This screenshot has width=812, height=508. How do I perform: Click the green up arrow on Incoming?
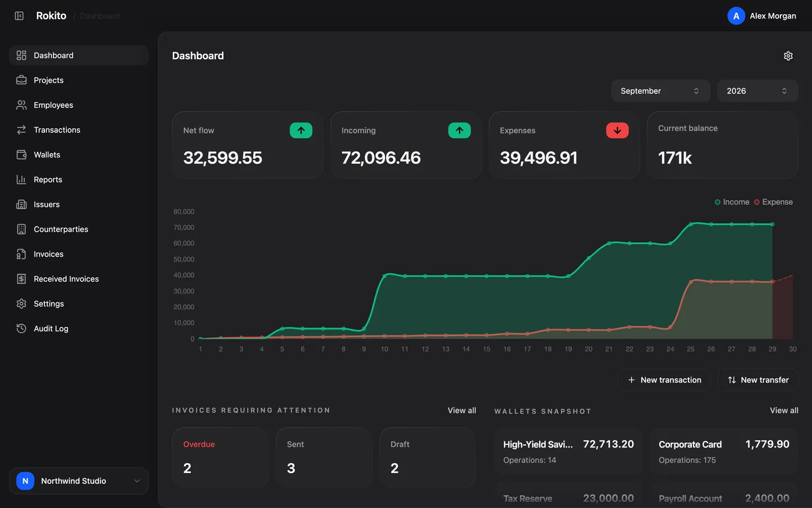[460, 130]
